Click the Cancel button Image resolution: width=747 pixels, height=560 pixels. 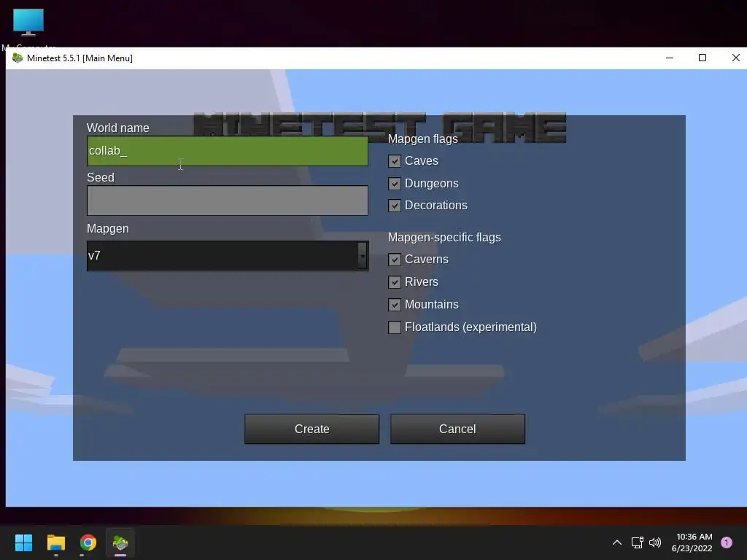(458, 429)
